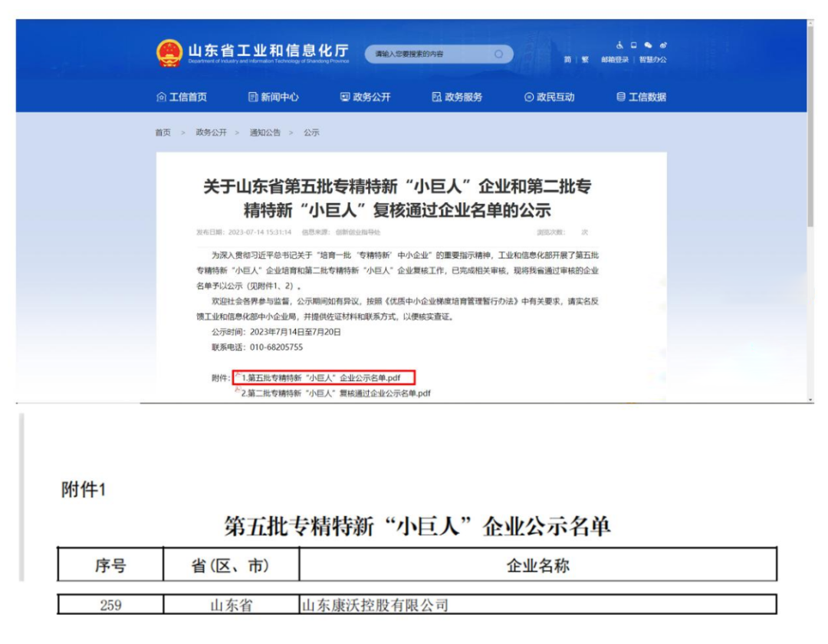Click the table cell with number 259

(110, 605)
